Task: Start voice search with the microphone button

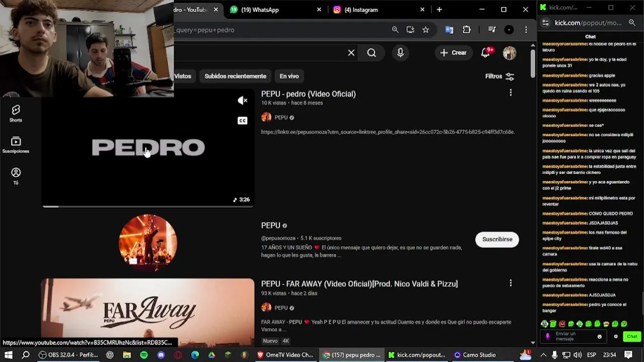Action: click(400, 53)
